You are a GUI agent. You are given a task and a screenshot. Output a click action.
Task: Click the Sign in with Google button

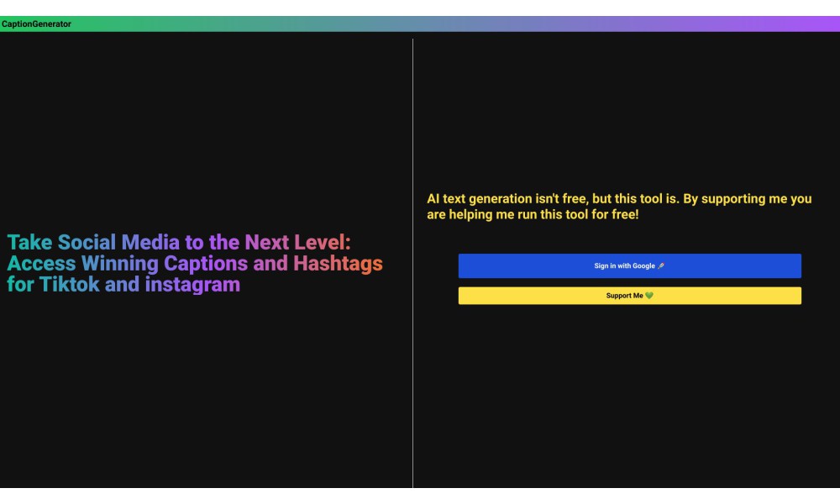pyautogui.click(x=629, y=265)
